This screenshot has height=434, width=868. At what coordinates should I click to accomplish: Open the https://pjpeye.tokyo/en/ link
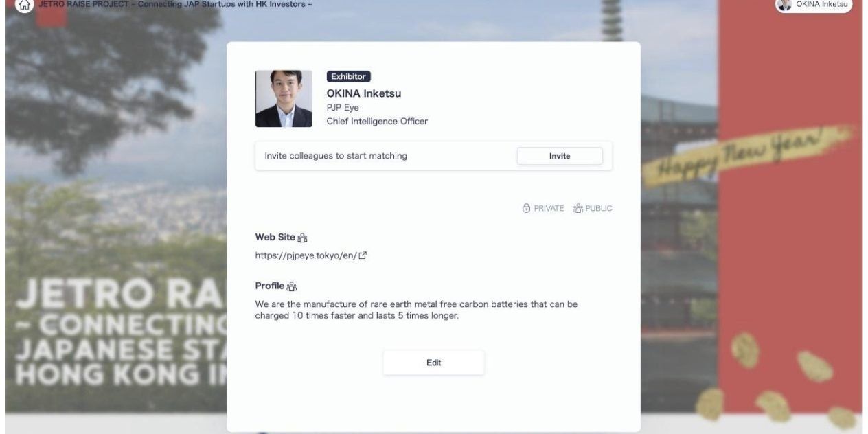tap(306, 256)
